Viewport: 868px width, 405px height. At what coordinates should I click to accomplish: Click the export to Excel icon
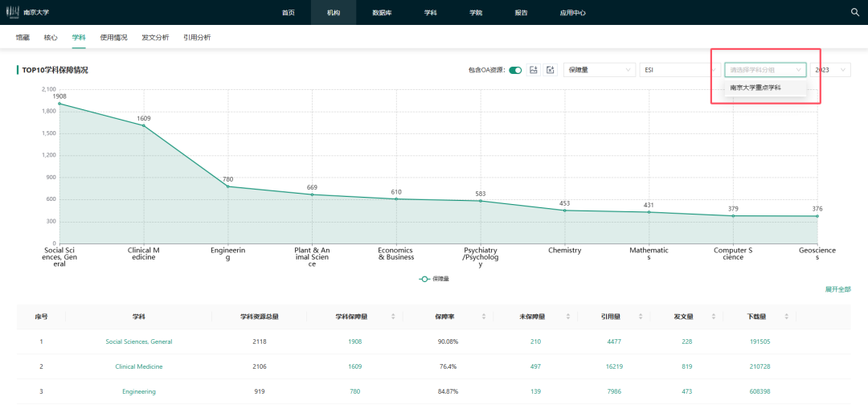coord(551,70)
